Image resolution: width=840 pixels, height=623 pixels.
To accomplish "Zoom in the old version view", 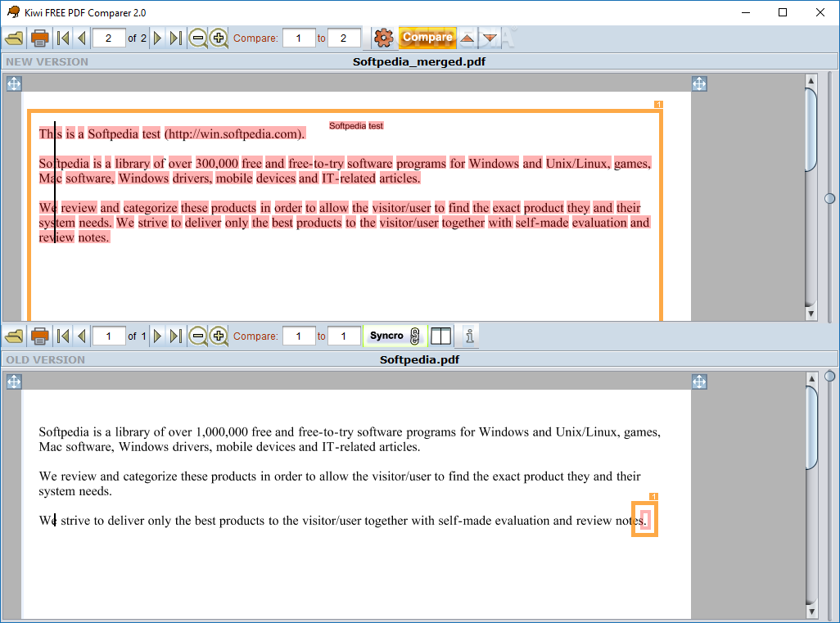I will point(219,336).
